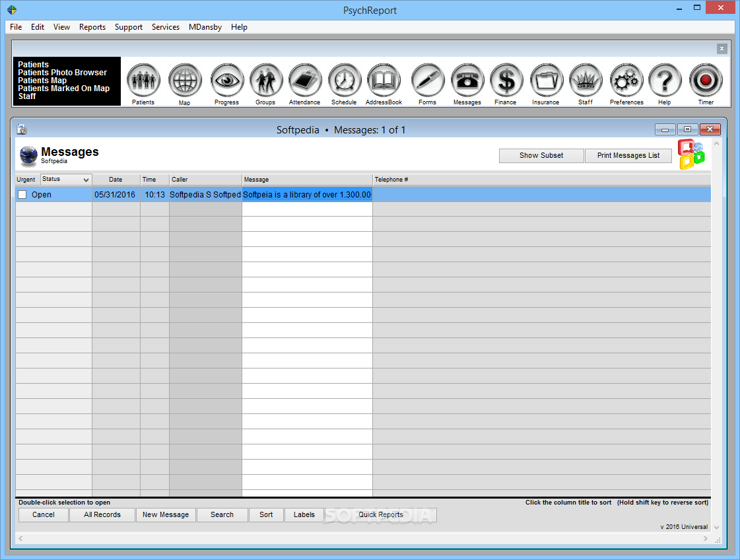The image size is (740, 560).
Task: Open the Schedule clock icon
Action: coord(345,80)
